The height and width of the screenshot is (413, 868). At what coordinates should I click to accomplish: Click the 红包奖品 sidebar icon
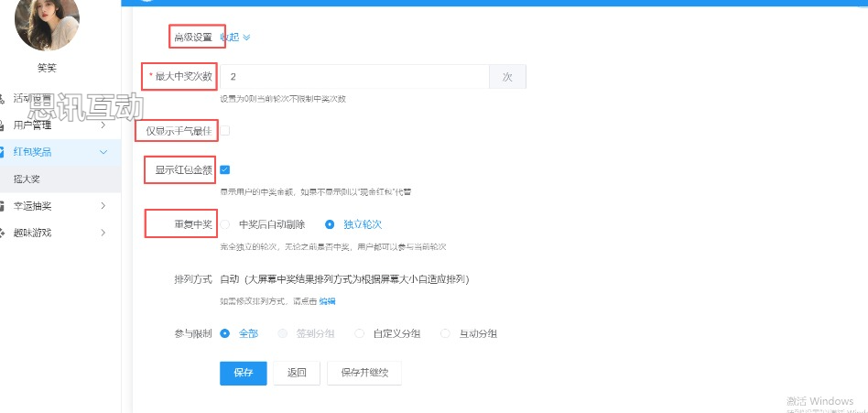tap(5, 151)
